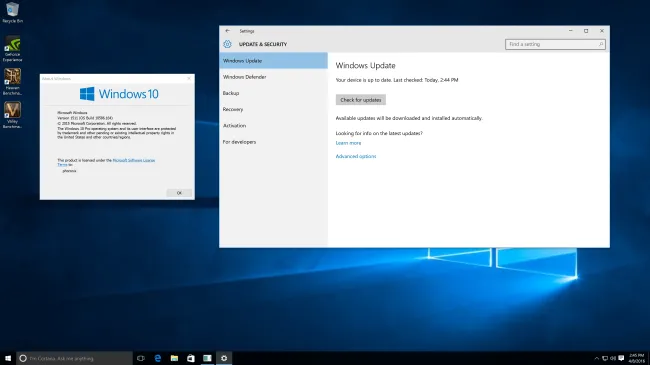Viewport: 650px width, 365px height.
Task: Click the Check for updates button
Action: pos(361,100)
